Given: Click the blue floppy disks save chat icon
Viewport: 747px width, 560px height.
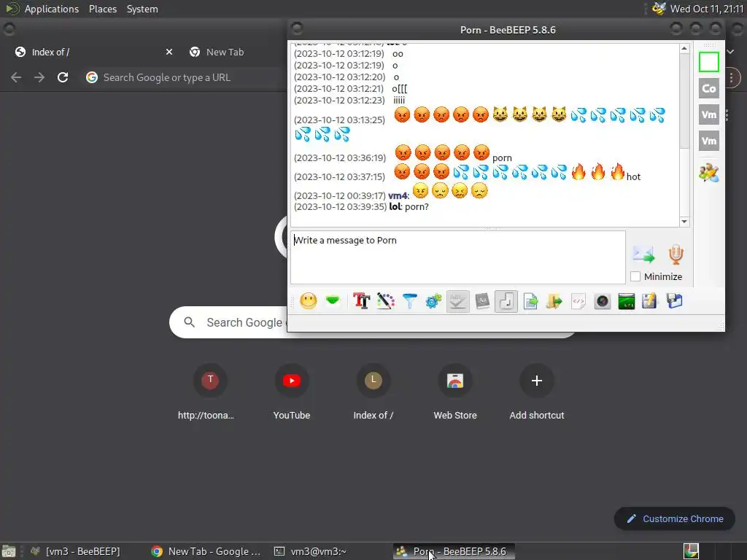Looking at the screenshot, I should click(675, 301).
